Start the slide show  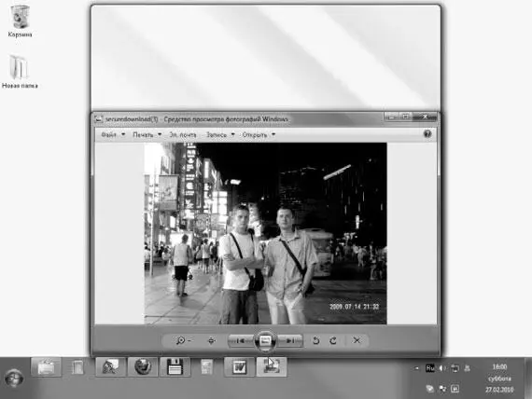point(265,340)
